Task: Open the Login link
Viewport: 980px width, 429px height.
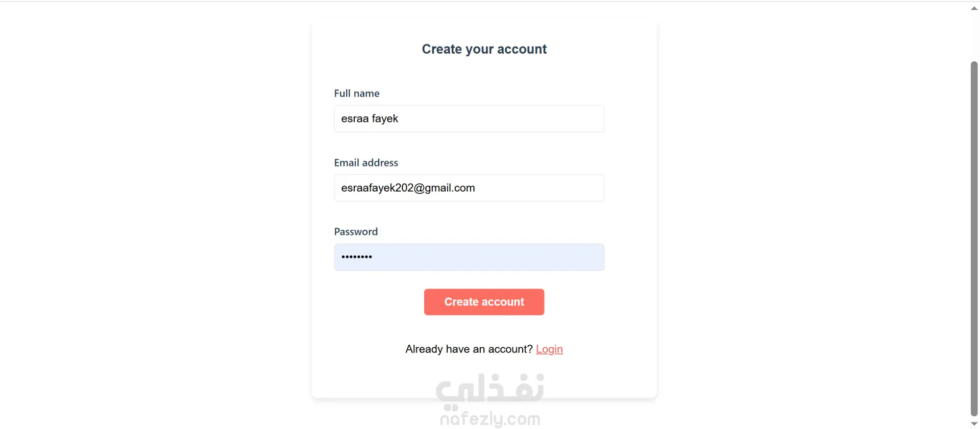Action: coord(549,349)
